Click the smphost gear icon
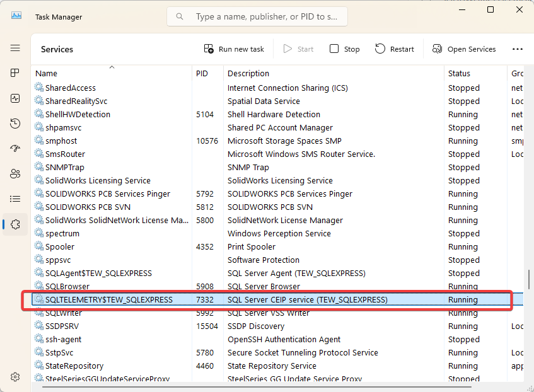534x392 pixels. click(x=39, y=141)
